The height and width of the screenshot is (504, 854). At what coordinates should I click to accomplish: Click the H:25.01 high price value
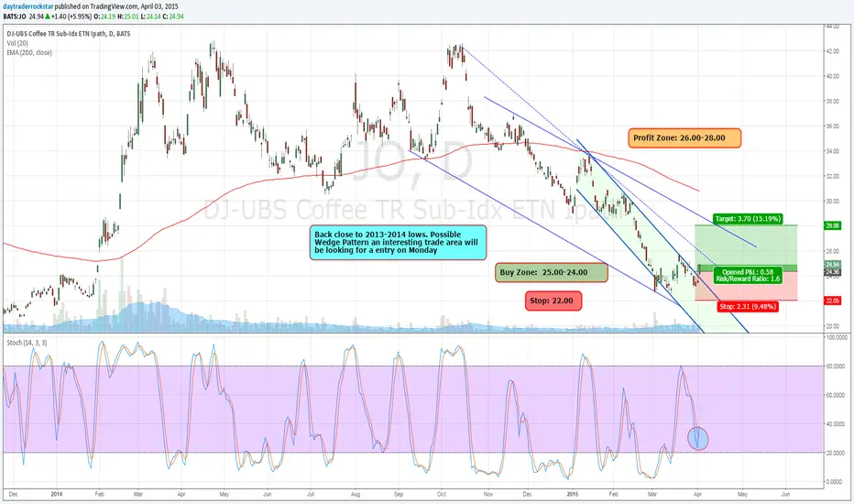click(x=128, y=16)
